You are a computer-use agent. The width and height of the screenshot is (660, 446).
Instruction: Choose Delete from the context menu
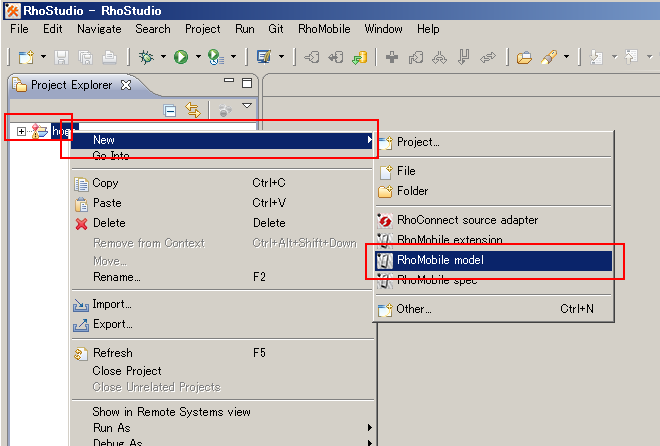pos(222,223)
